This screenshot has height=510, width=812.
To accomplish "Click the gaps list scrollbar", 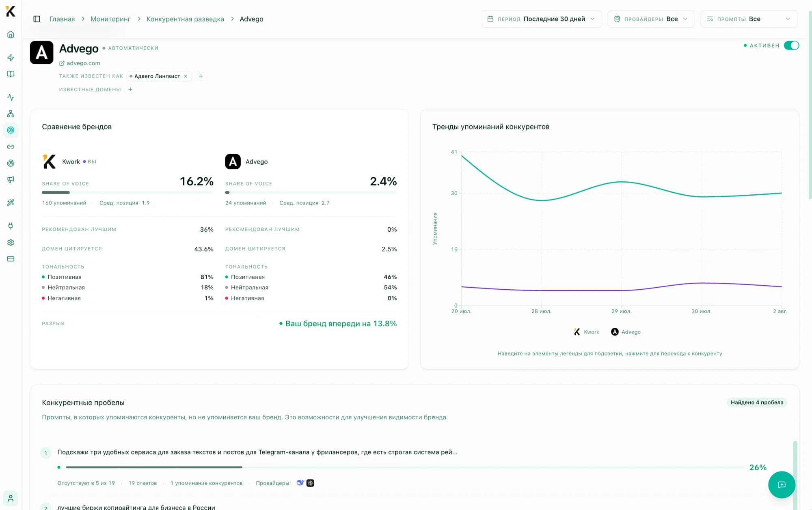I will coord(795,475).
